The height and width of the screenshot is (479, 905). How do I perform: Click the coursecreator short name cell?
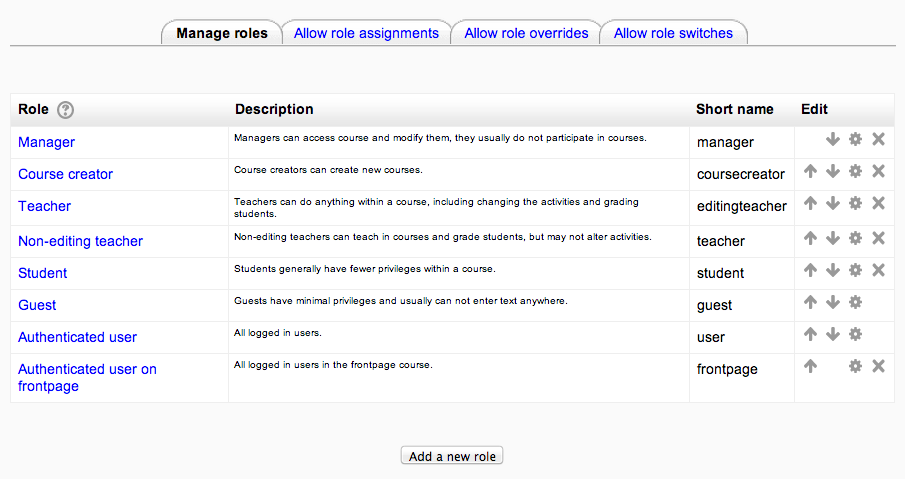(741, 174)
